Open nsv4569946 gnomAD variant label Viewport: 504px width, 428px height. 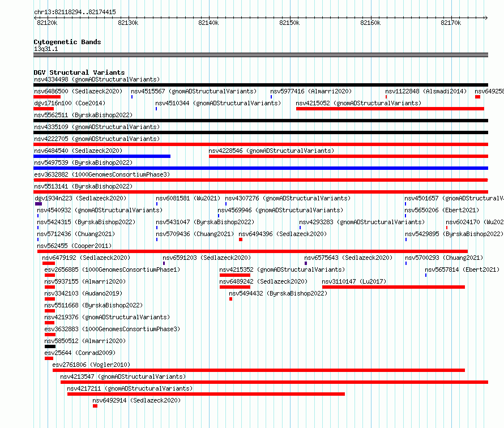pyautogui.click(x=280, y=210)
